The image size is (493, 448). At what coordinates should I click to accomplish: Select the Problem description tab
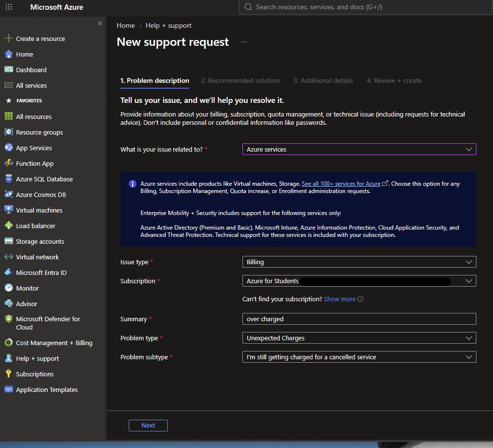point(155,81)
